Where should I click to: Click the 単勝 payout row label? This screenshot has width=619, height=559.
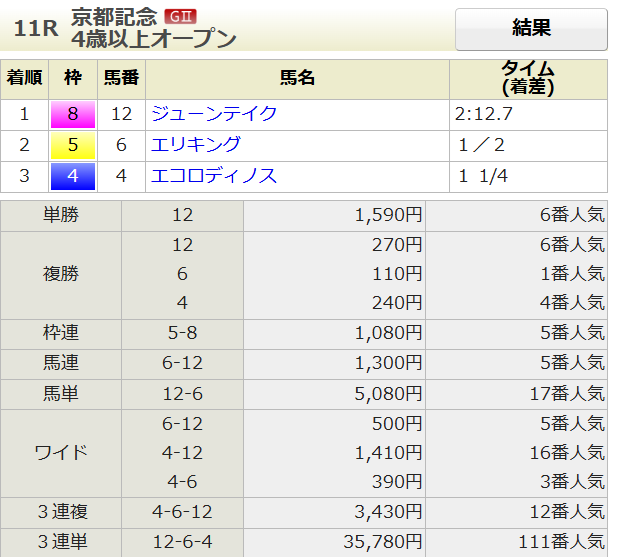click(x=62, y=216)
